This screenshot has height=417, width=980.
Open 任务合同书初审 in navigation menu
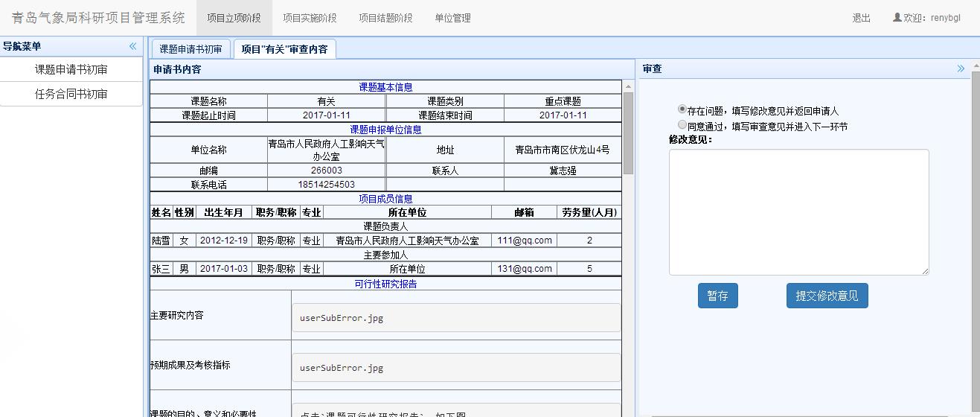71,94
